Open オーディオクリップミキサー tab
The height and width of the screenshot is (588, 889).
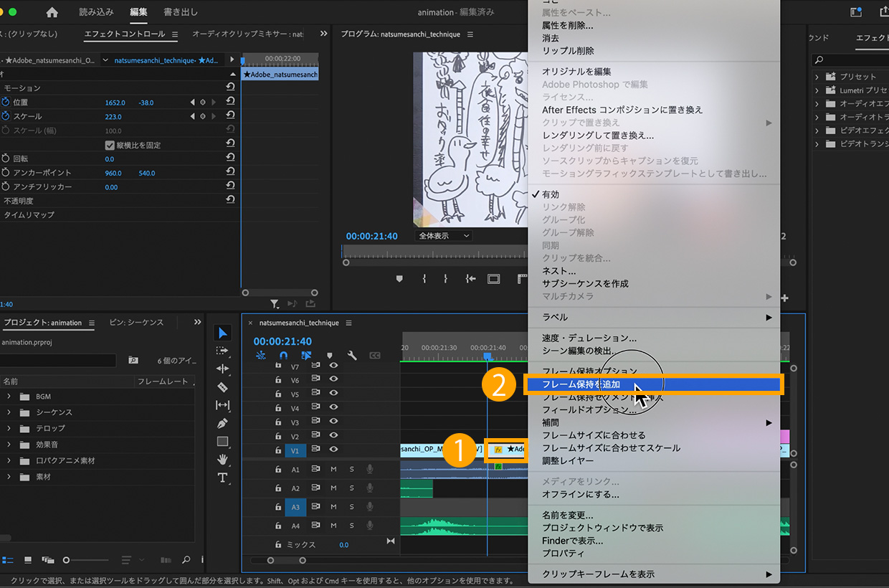(x=247, y=34)
